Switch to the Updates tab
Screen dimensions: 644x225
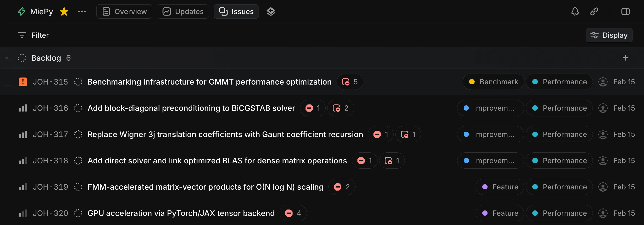[x=183, y=11]
